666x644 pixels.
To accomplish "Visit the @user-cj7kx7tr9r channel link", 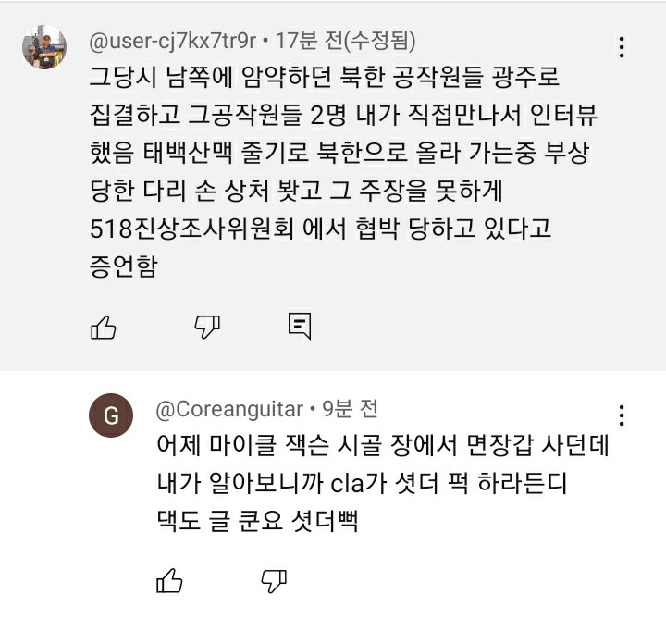I will pyautogui.click(x=174, y=42).
